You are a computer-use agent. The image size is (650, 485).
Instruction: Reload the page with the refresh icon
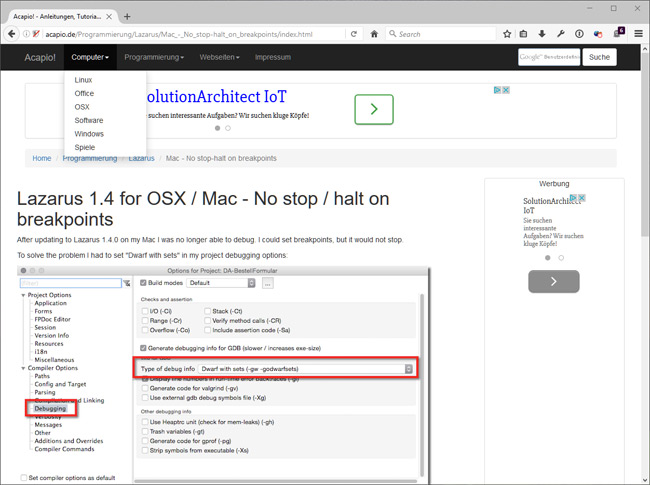354,34
